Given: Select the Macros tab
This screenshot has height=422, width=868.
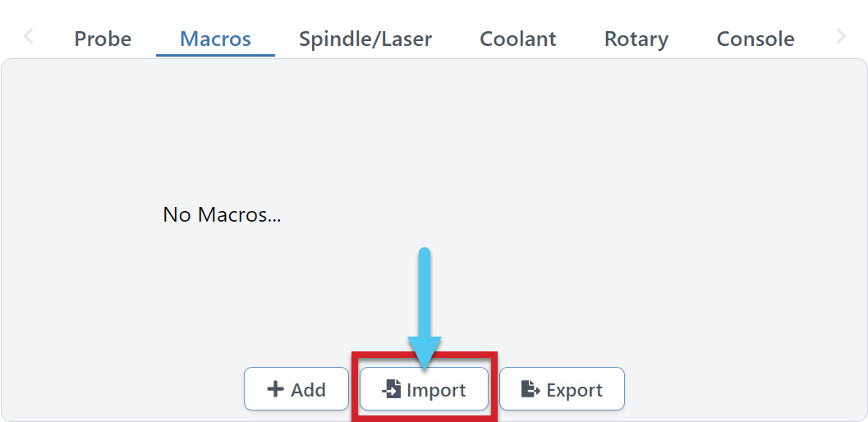Looking at the screenshot, I should click(x=215, y=39).
